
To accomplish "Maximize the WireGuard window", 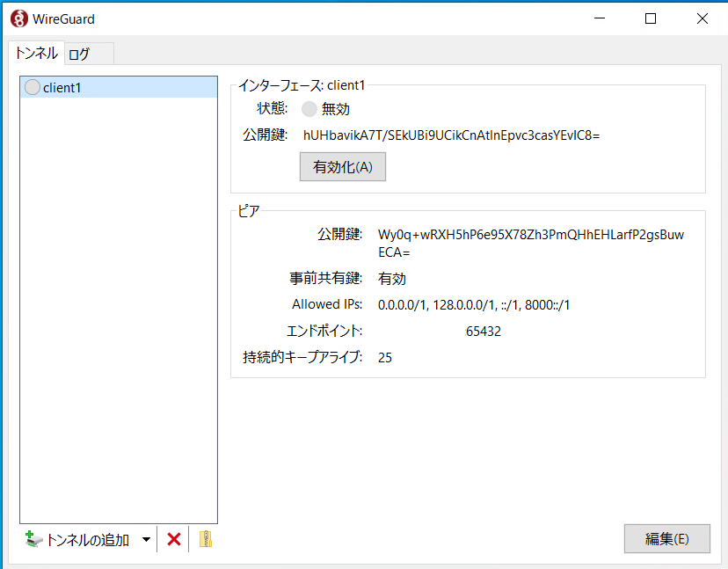I will tap(651, 18).
